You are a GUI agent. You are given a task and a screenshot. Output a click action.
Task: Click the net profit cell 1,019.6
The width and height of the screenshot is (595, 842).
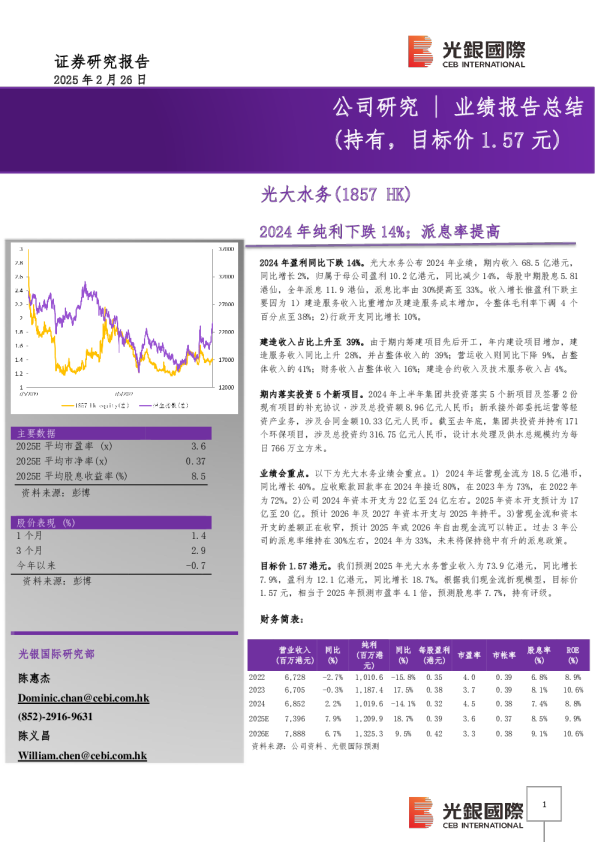369,704
